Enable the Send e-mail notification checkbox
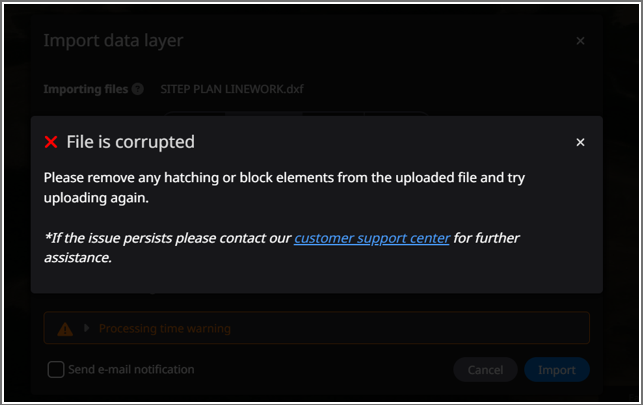Viewport: 644px width, 405px height. pos(56,370)
